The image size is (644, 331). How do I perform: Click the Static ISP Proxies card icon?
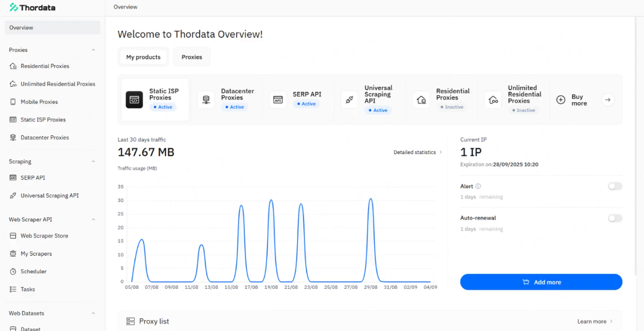tap(134, 100)
